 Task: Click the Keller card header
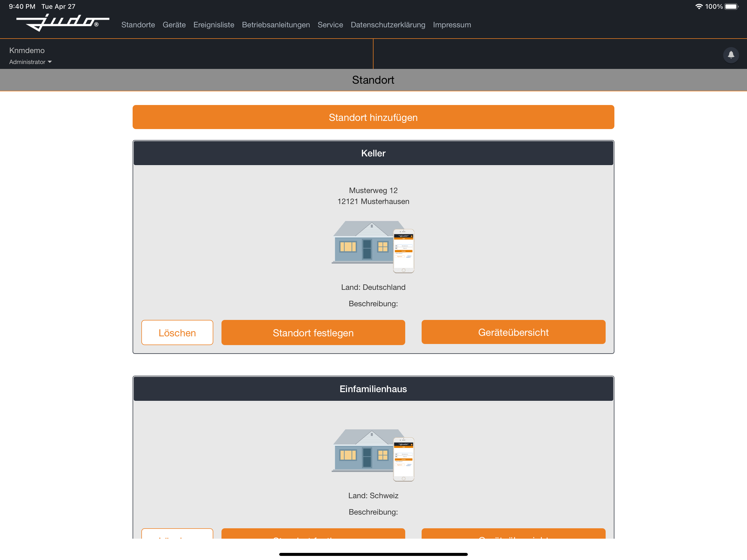373,153
